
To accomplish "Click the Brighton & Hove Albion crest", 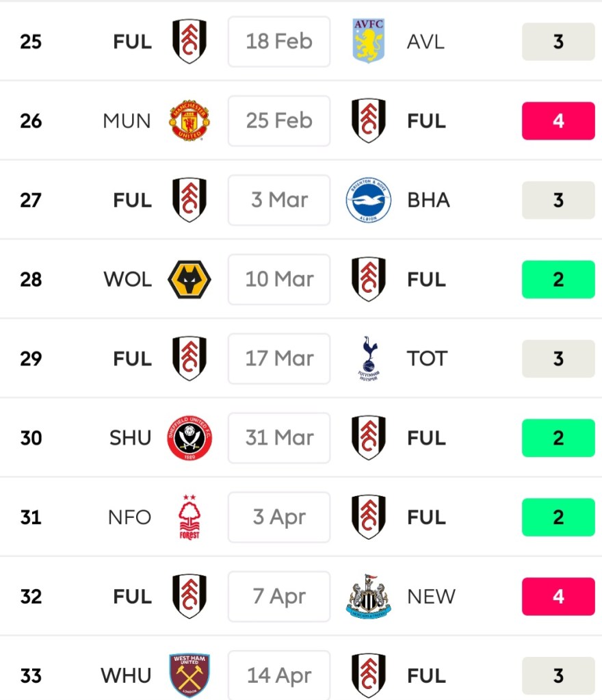I will (x=369, y=200).
